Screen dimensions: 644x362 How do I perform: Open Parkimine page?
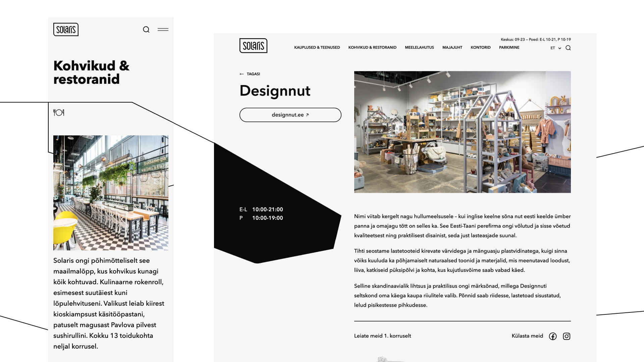point(509,48)
